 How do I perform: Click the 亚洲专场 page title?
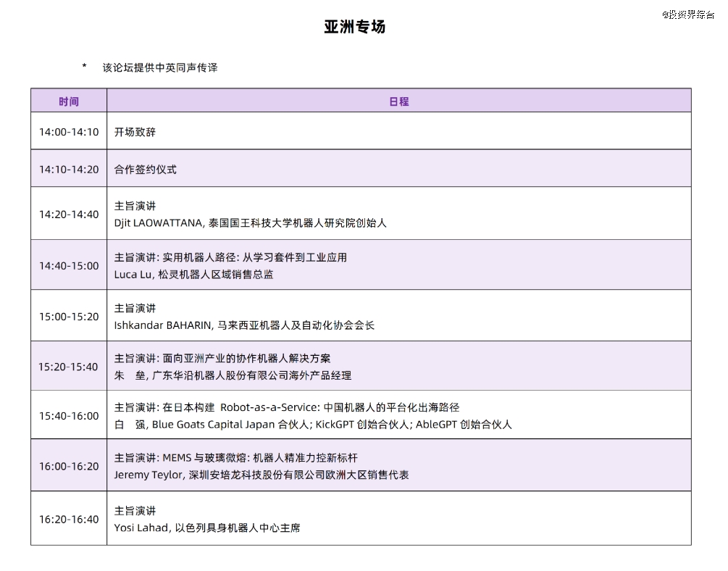pyautogui.click(x=356, y=25)
